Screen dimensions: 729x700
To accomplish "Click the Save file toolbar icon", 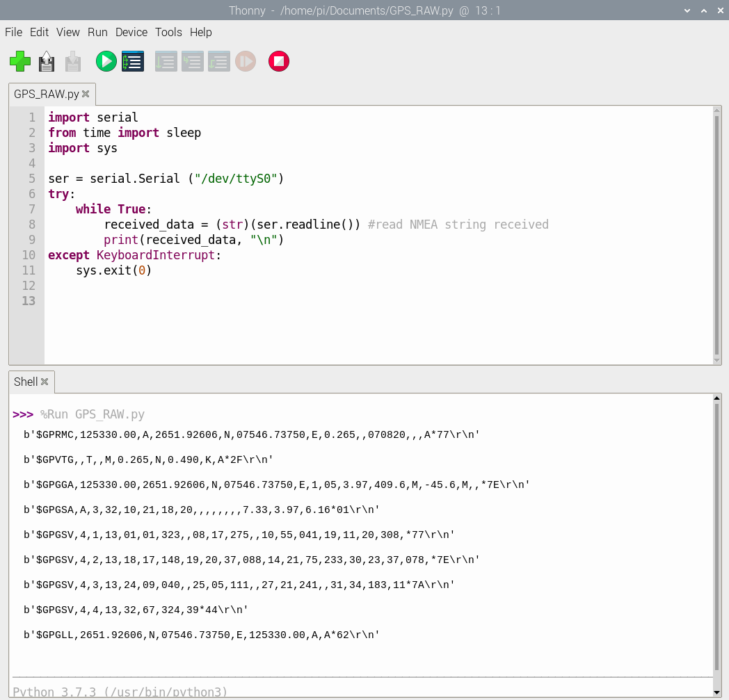I will pos(73,61).
